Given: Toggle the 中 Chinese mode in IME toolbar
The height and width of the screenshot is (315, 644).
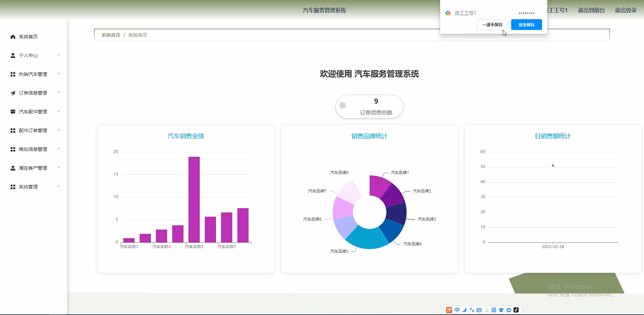Looking at the screenshot, I should click(x=457, y=310).
